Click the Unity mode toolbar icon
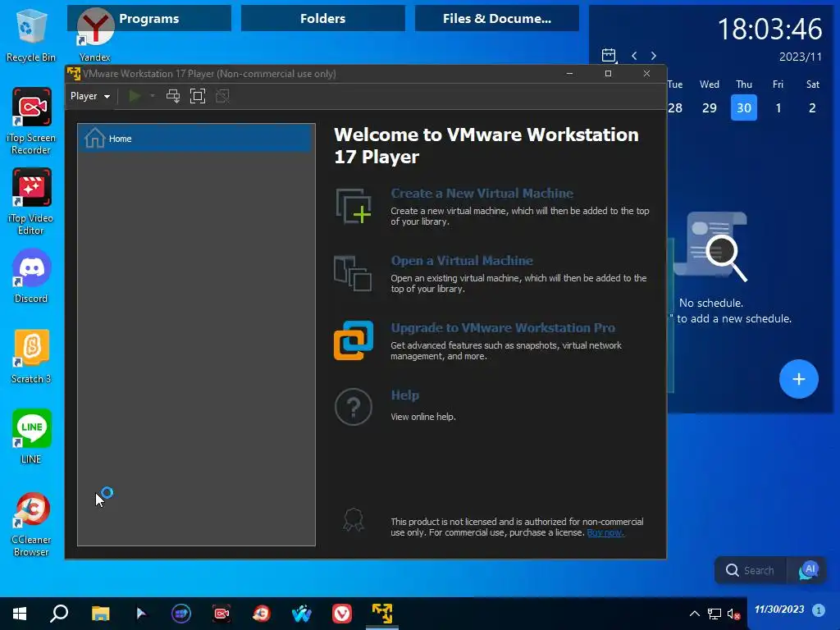The width and height of the screenshot is (840, 630). tap(222, 96)
